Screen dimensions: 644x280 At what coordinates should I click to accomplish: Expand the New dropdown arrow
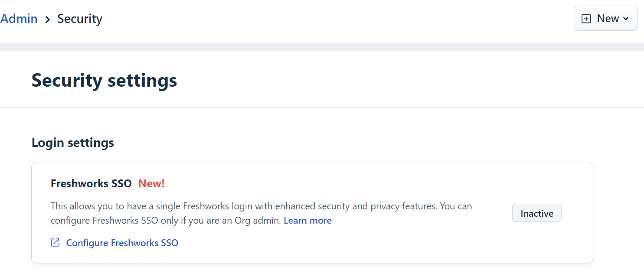[626, 19]
